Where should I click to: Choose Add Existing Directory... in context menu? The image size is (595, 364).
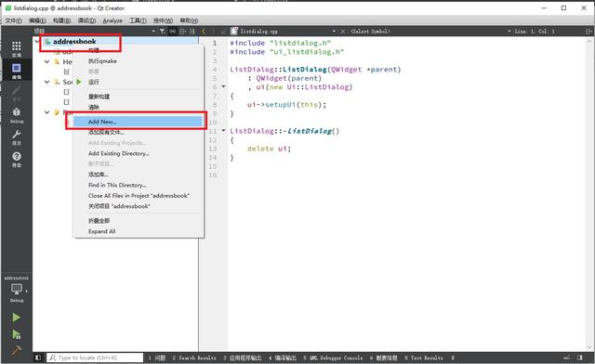[x=138, y=153]
